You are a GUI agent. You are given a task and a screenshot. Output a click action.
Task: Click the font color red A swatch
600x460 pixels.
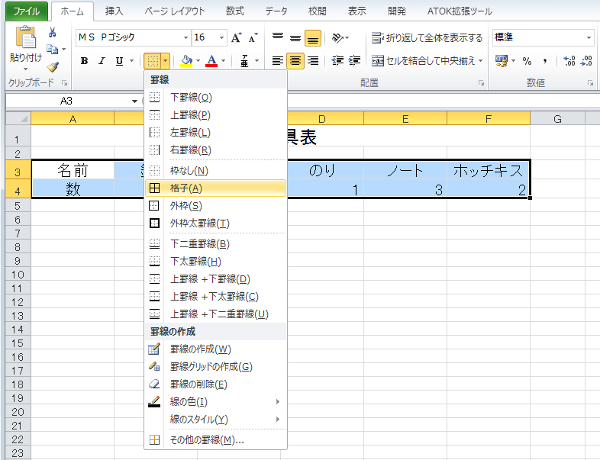click(x=210, y=61)
